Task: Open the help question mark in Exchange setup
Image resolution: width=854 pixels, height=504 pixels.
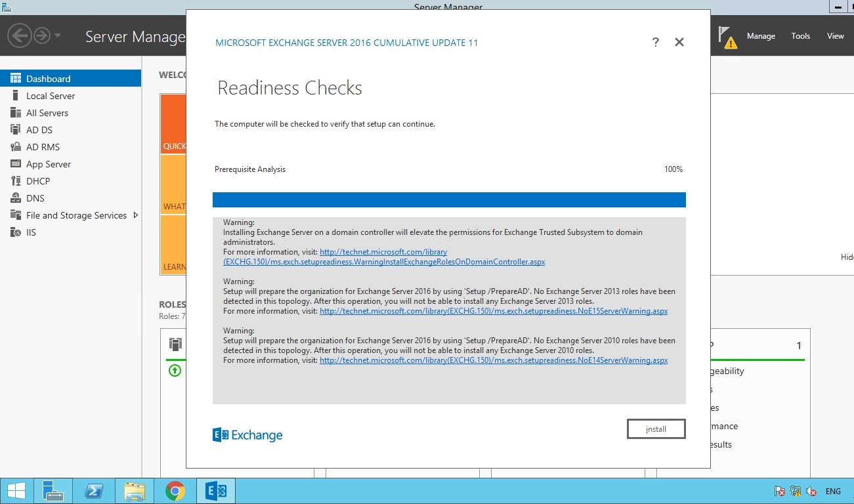Action: [x=655, y=42]
